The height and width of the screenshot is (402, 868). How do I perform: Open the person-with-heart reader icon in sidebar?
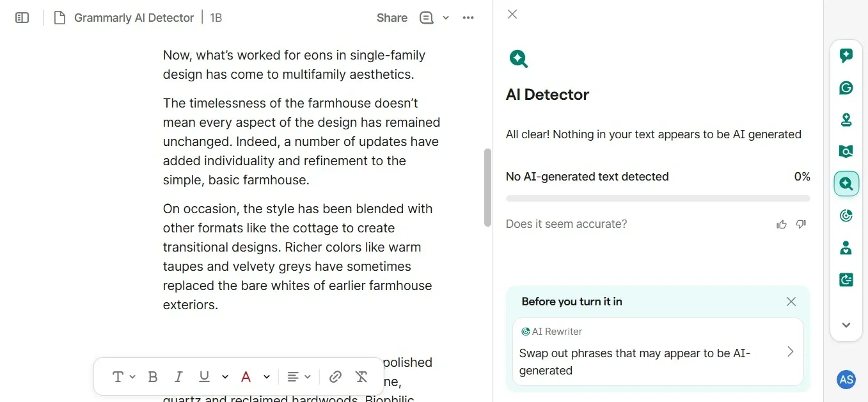click(x=846, y=248)
